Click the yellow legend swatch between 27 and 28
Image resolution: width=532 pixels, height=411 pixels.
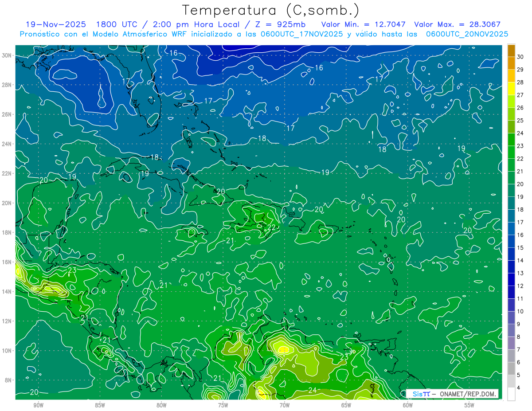coord(511,89)
